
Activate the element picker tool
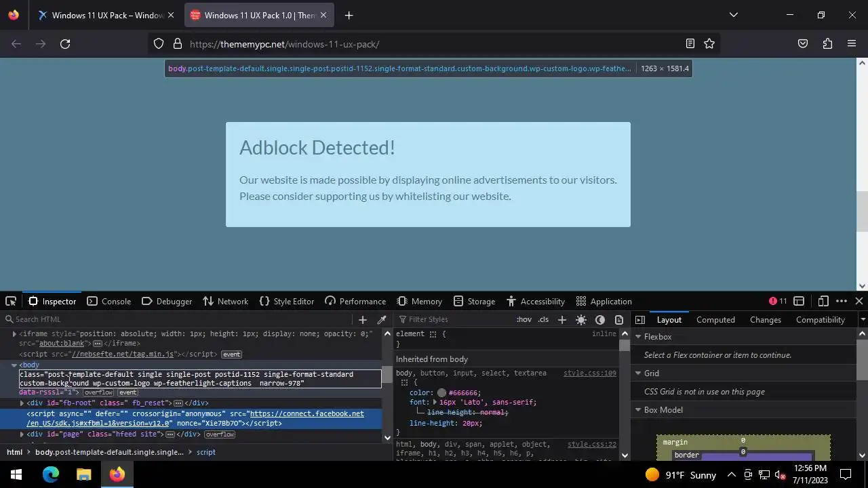[x=11, y=301]
